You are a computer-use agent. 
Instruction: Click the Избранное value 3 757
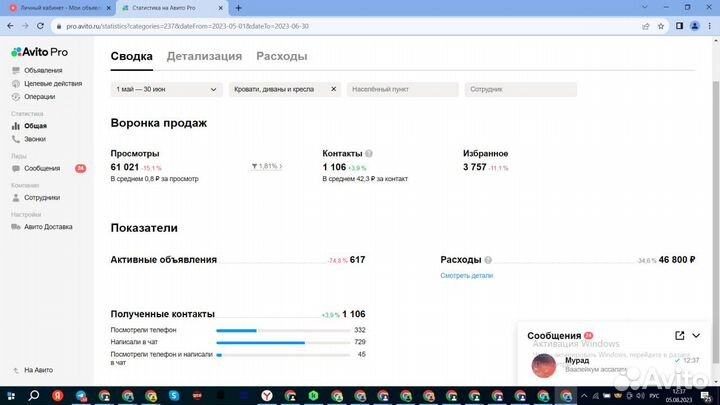click(474, 167)
